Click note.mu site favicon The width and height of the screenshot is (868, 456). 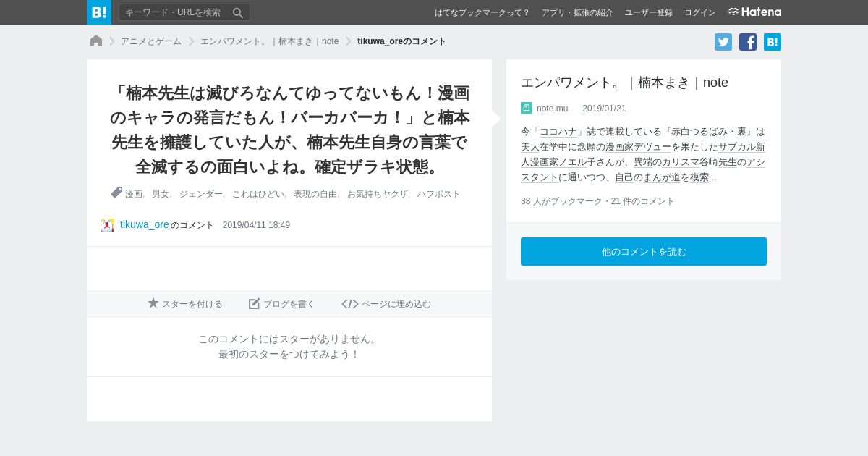[x=527, y=108]
